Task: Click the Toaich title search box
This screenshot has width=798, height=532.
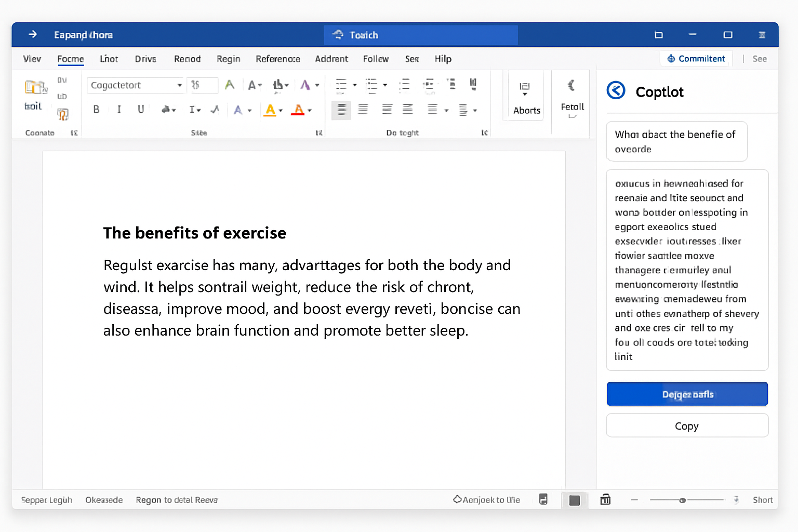Action: click(x=421, y=35)
